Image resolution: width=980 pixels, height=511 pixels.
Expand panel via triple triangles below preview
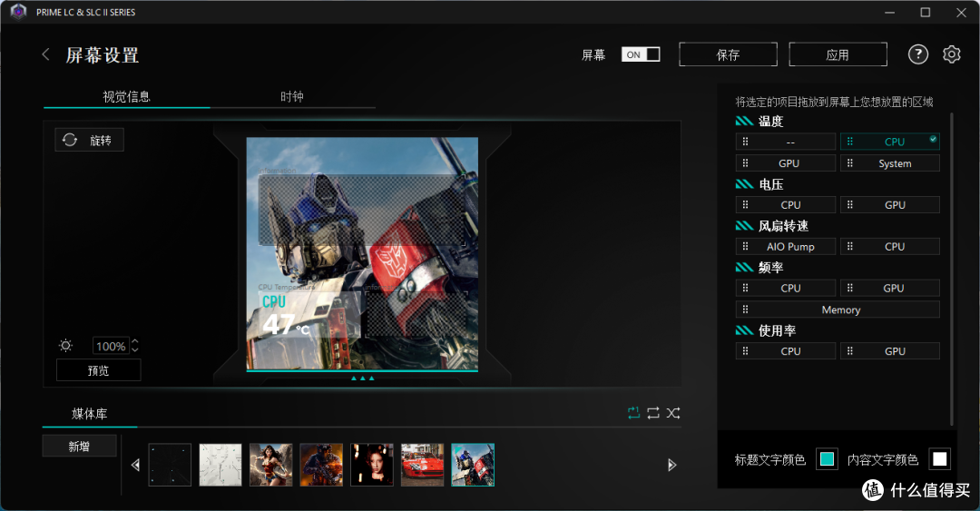tap(362, 378)
